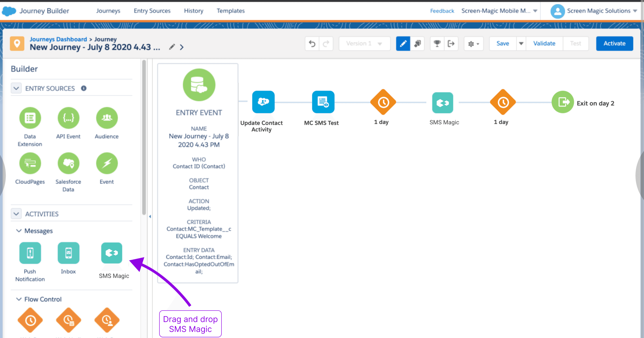Click the journey title 'New Journey - July 8 2020 4.43 ...'

tap(95, 47)
